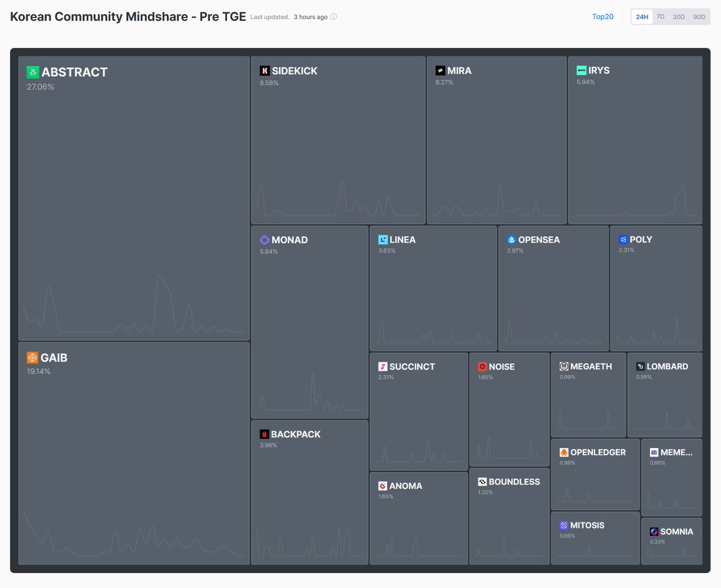Image resolution: width=721 pixels, height=588 pixels.
Task: Click the MIRA project name
Action: coord(460,71)
